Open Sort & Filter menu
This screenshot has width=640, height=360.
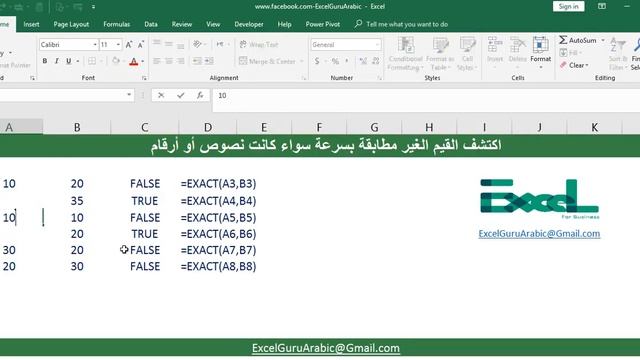(618, 53)
